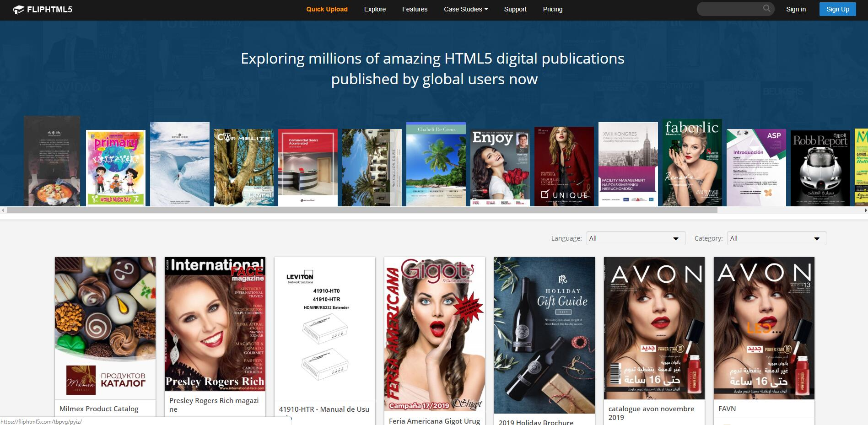This screenshot has width=868, height=425.
Task: Open the XVIII Kongres facility management cover
Action: [x=628, y=164]
